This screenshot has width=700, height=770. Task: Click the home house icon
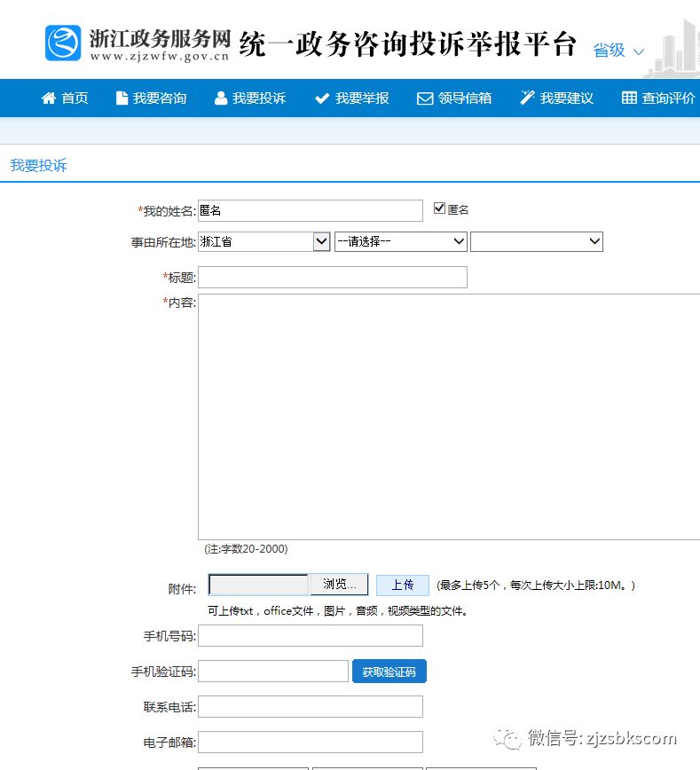[48, 98]
